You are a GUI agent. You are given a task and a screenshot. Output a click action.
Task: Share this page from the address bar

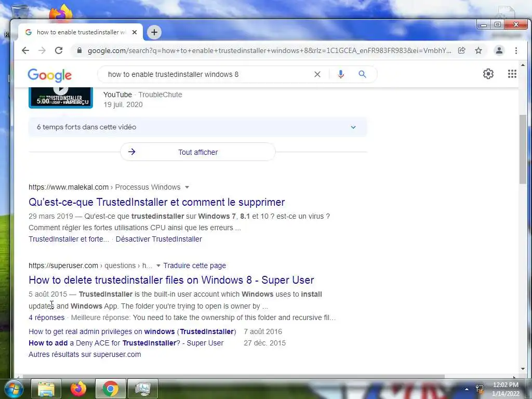461,50
